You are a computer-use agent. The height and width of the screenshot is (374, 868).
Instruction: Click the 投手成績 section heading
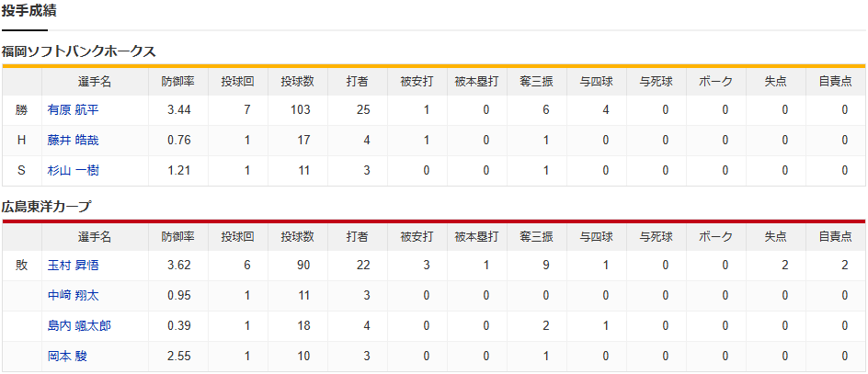point(32,11)
